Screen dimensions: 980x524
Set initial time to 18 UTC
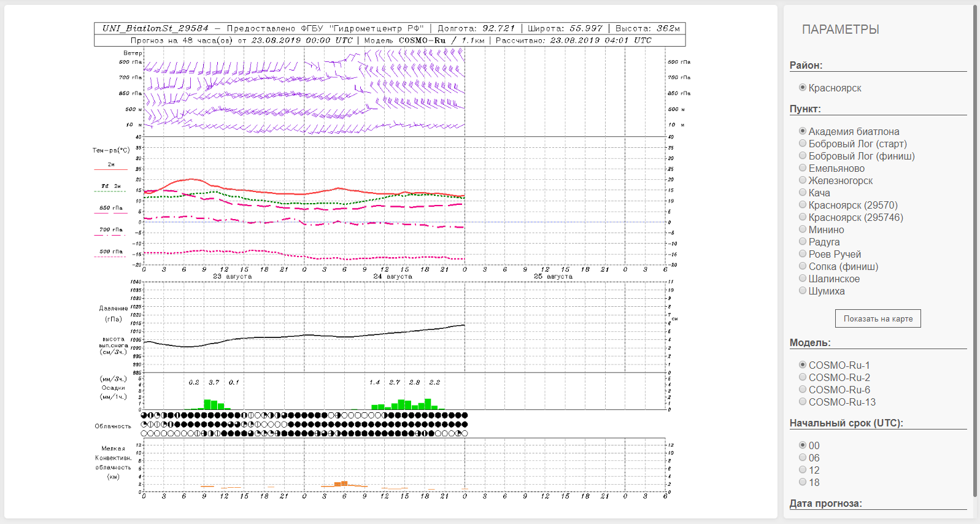coord(803,482)
